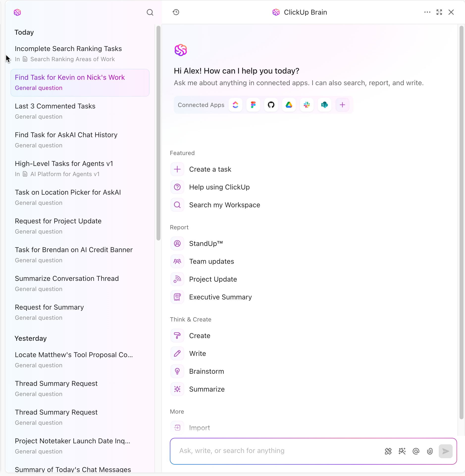Screen dimensions: 465x476
Task: Click the Project Update signal icon
Action: (177, 279)
